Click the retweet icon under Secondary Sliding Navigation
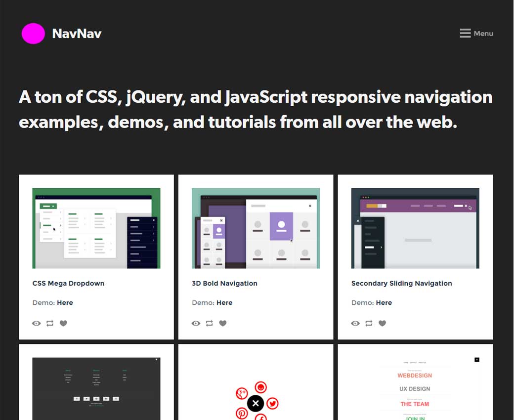The image size is (514, 420). pyautogui.click(x=369, y=323)
